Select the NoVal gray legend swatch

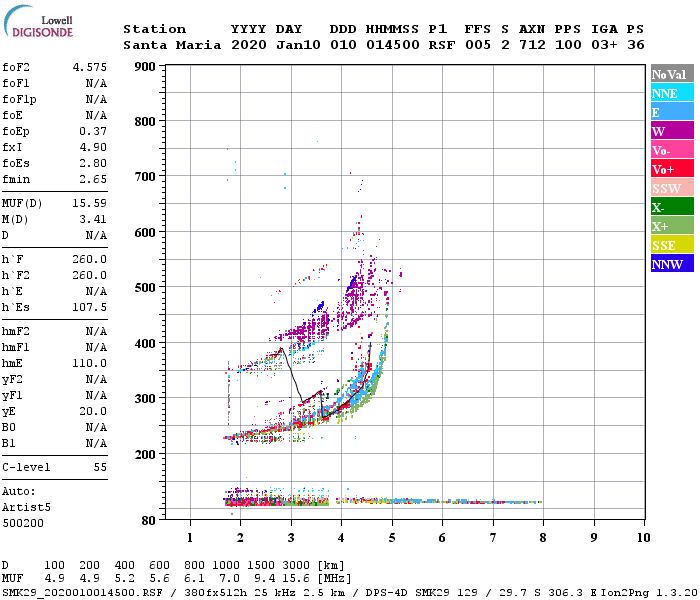click(x=672, y=74)
